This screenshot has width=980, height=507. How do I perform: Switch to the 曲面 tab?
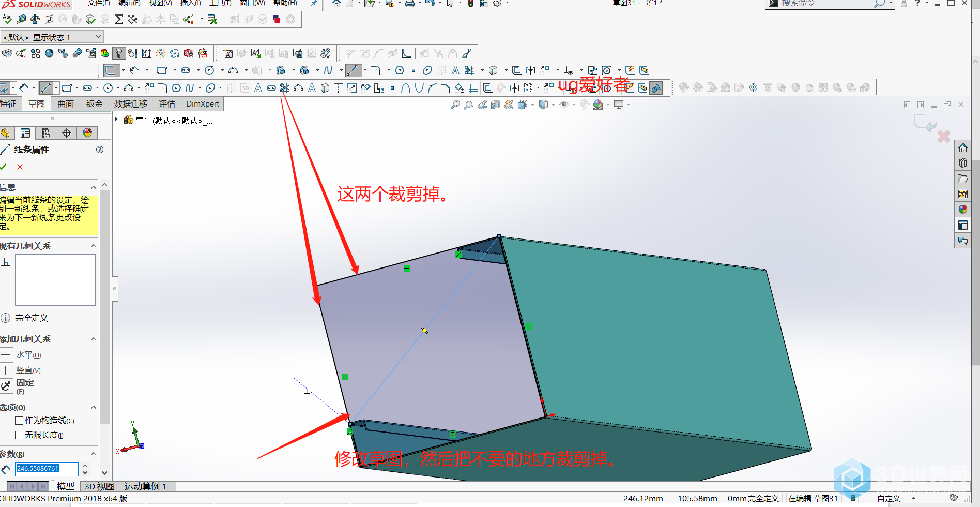[66, 104]
